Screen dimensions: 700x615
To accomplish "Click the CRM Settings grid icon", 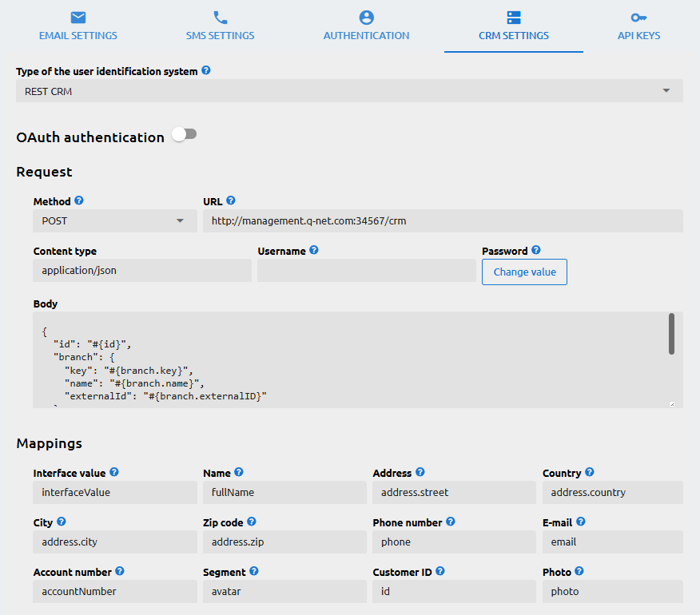I will click(x=513, y=16).
